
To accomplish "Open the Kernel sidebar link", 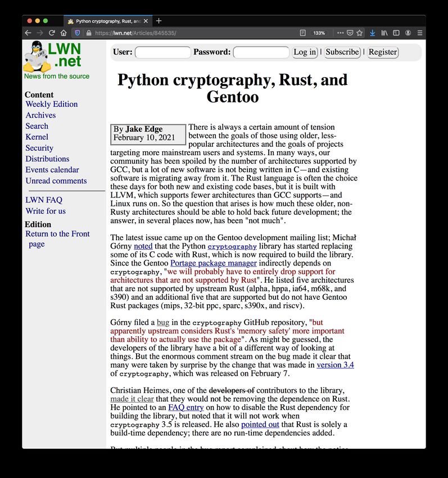I will click(37, 137).
